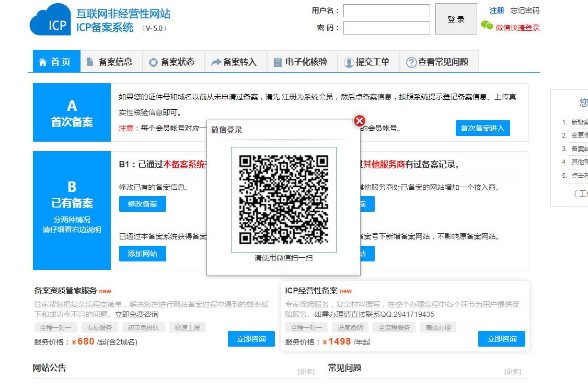Click 全程一对一 tag under 备案资质管家服务
The width and height of the screenshot is (588, 389).
(x=55, y=327)
